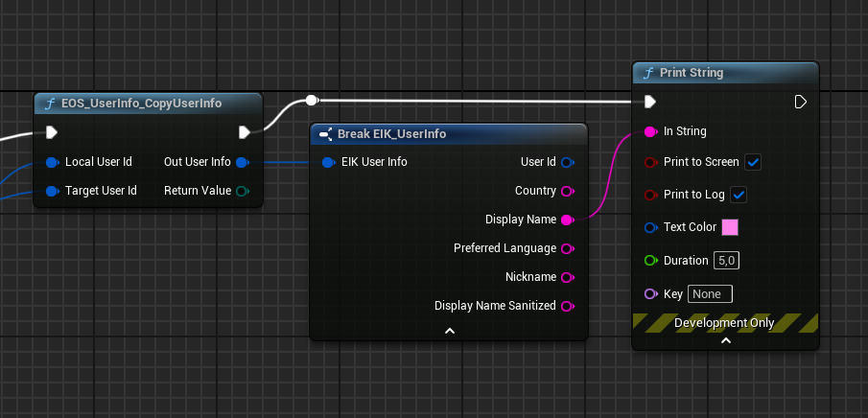Open the pink Text Color swatch
Screen dimensions: 868x418
tap(729, 227)
